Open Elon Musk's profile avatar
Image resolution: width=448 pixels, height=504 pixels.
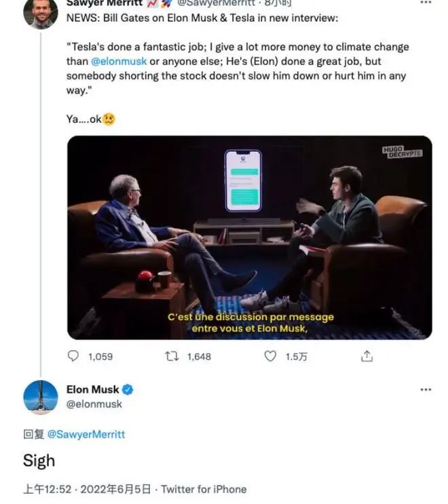point(40,397)
